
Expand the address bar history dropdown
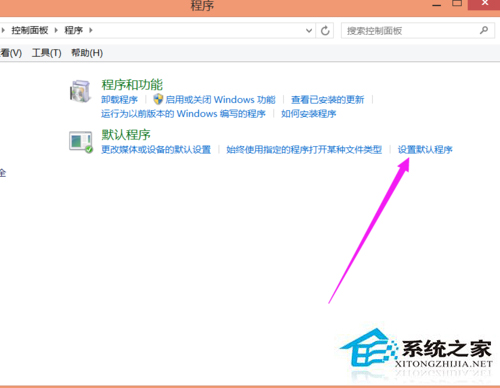(309, 31)
